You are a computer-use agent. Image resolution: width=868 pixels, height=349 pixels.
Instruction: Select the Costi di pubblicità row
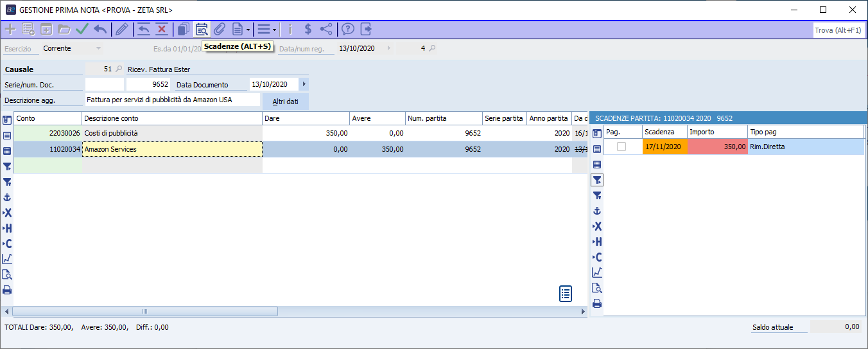coord(172,133)
